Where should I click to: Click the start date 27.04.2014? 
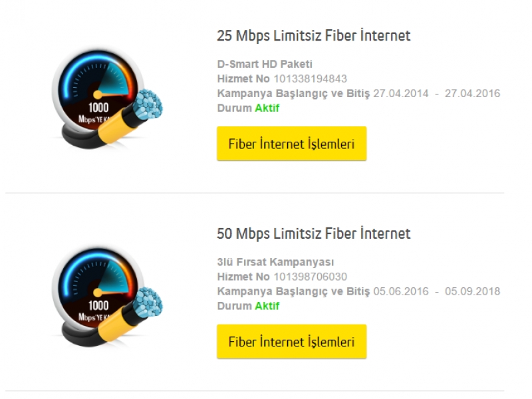[401, 93]
